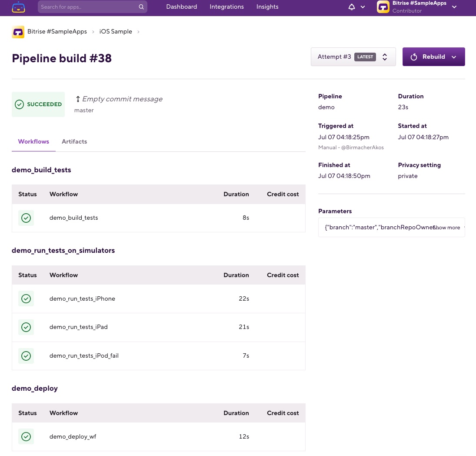Open the demo_run_tests_iPod_fail workflow
Image resolution: width=476 pixels, height=456 pixels.
84,356
